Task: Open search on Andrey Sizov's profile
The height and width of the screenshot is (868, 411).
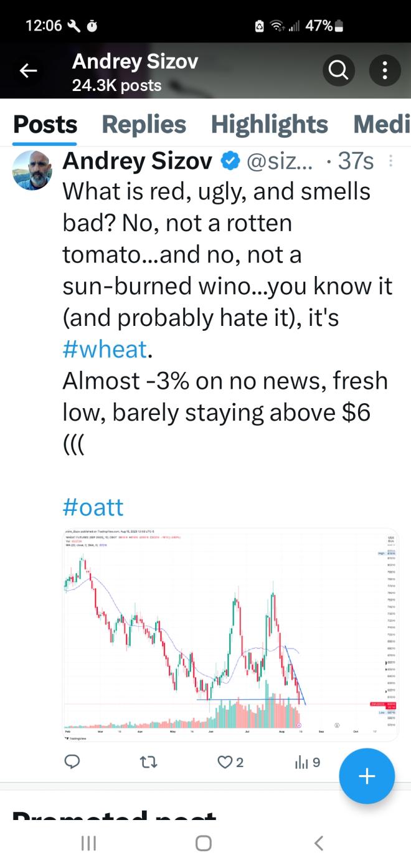Action: 338,71
